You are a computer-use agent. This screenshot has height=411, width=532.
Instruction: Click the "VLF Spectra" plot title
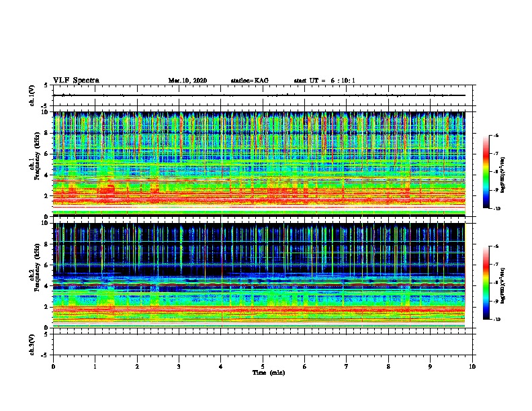click(x=76, y=81)
